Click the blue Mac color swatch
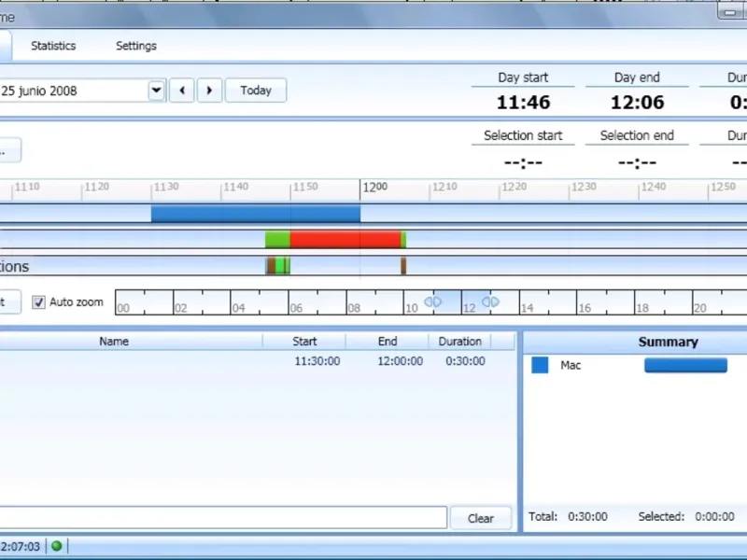The image size is (747, 560). tap(540, 365)
